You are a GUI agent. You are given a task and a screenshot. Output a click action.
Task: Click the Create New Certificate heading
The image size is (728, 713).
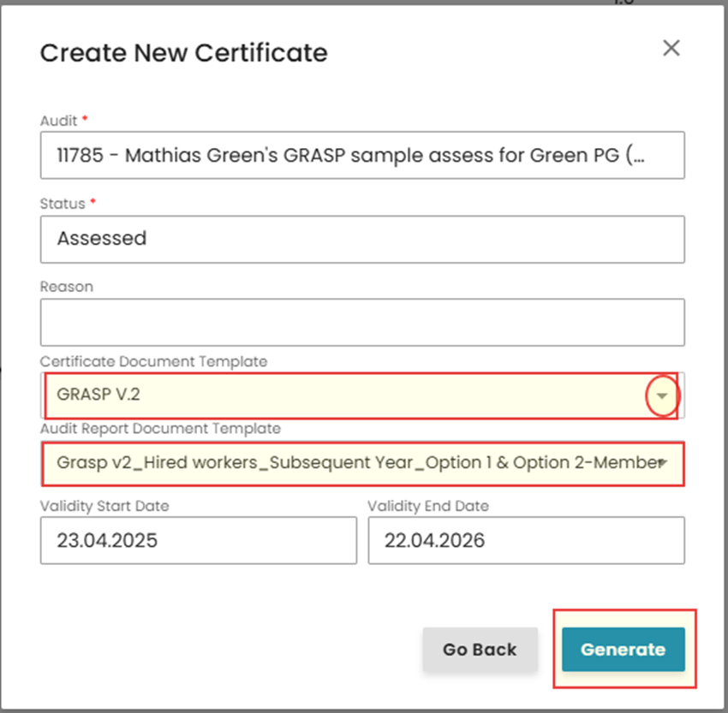click(x=183, y=53)
